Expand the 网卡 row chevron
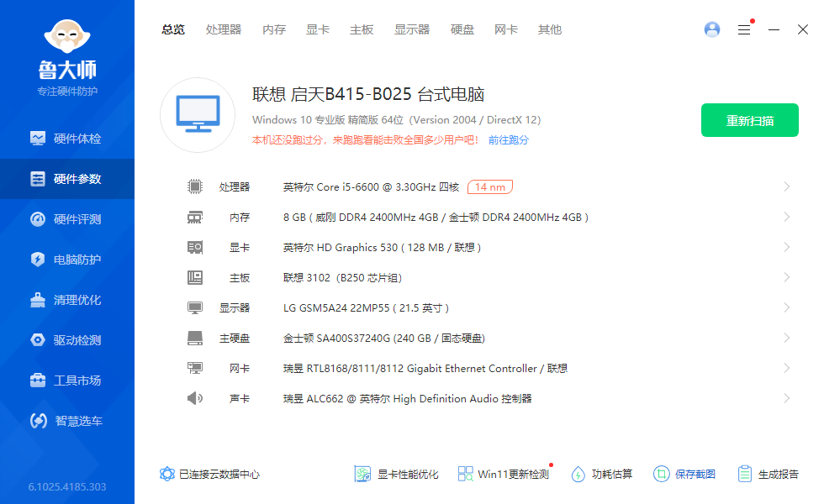Screen dimensions: 824x504 tap(787, 368)
